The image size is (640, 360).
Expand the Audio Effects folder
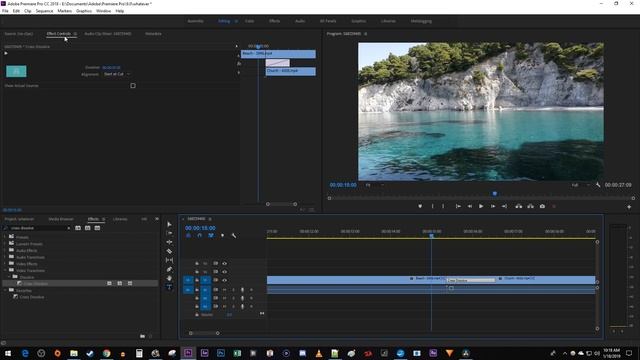coord(5,250)
